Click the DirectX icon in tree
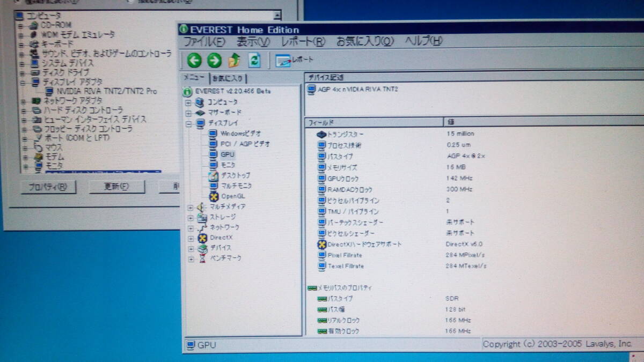Viewport: 644px width, 362px height. (202, 238)
